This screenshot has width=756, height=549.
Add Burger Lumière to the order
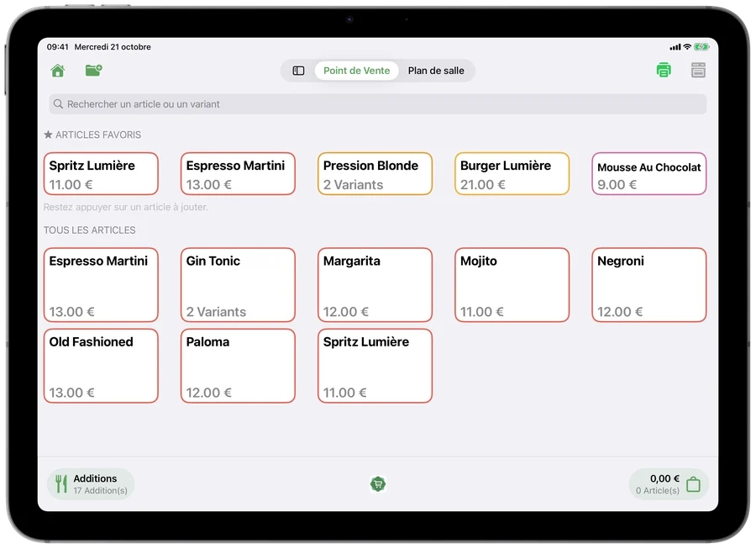pyautogui.click(x=512, y=174)
